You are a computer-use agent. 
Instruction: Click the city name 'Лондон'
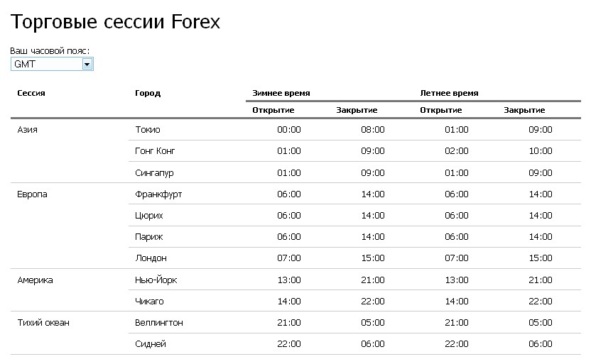tap(151, 258)
